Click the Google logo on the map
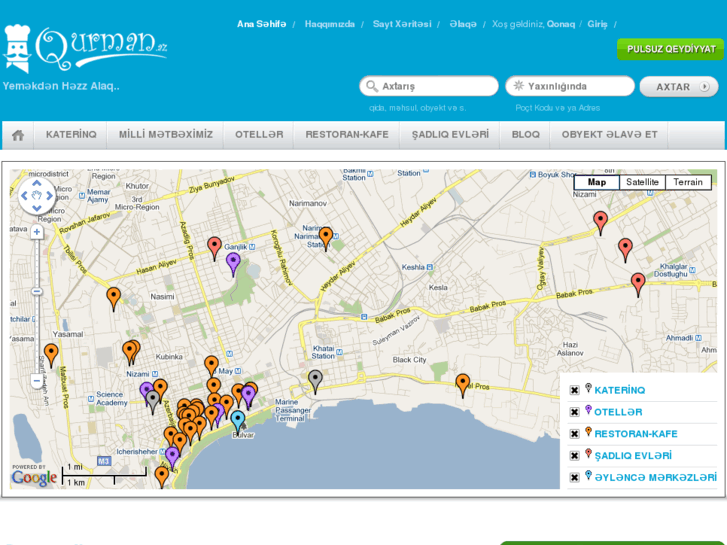Viewport: 727px width, 545px height. point(34,477)
